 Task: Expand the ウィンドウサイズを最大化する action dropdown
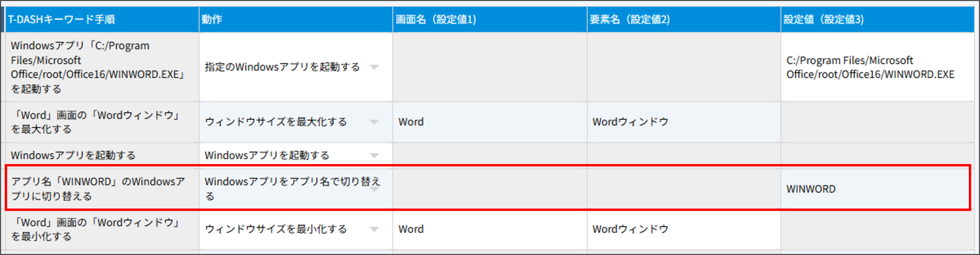374,122
